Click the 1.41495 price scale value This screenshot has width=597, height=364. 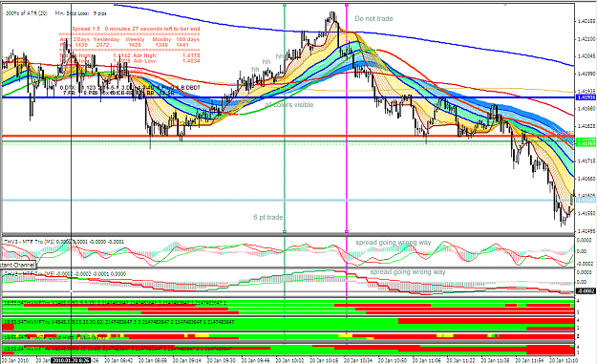pos(586,231)
